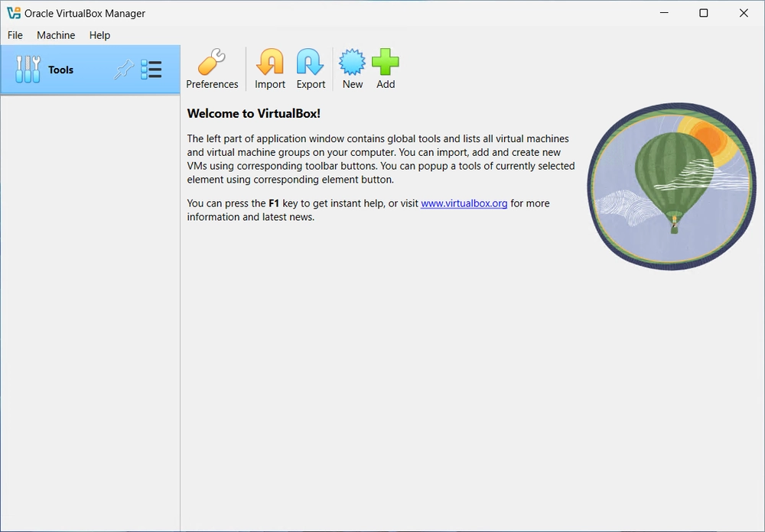The height and width of the screenshot is (532, 765).
Task: Click the Welcome to VirtualBox! heading
Action: pyautogui.click(x=254, y=114)
